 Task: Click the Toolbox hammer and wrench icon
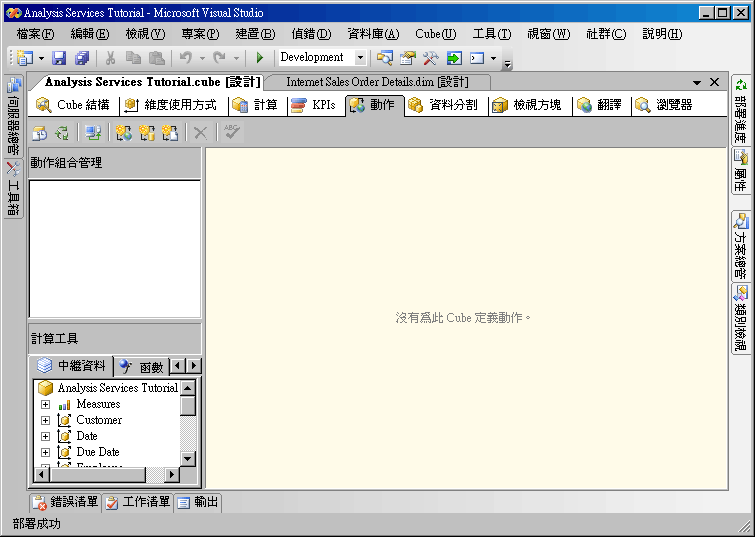430,58
